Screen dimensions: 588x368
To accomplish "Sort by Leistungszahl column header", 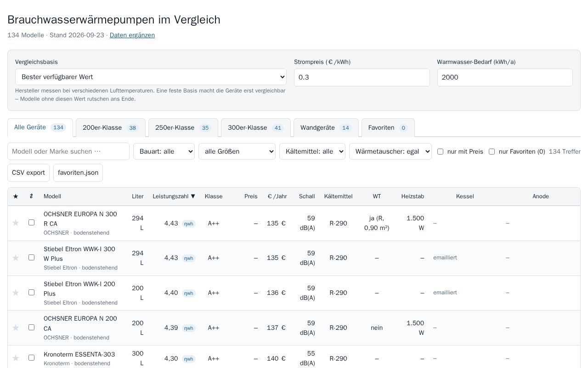I will pos(174,196).
